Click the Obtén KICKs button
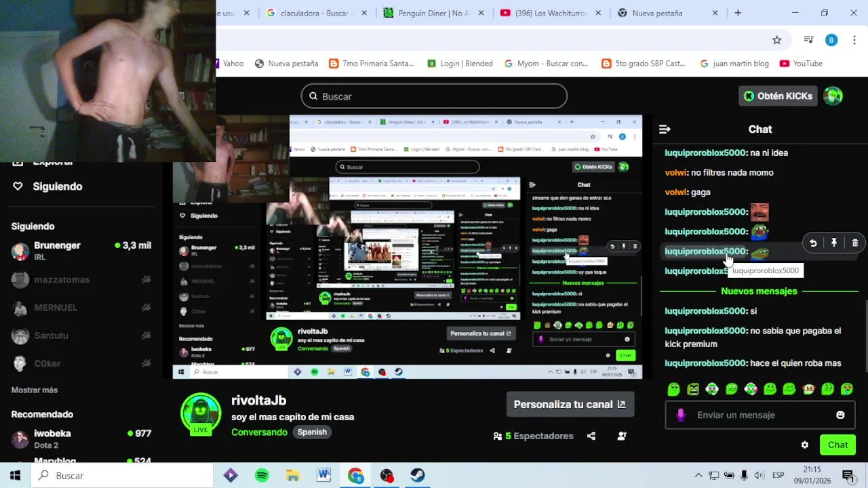The height and width of the screenshot is (488, 868). (777, 96)
